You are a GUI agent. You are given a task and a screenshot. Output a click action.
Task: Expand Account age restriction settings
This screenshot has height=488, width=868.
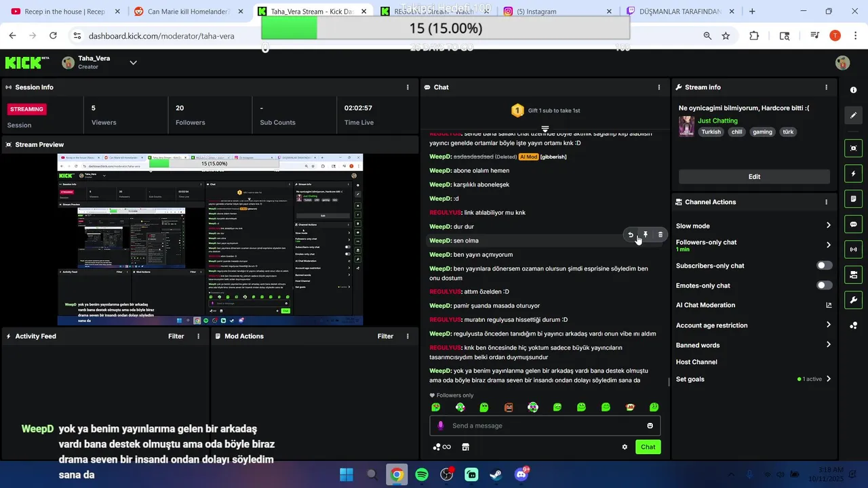pyautogui.click(x=829, y=325)
